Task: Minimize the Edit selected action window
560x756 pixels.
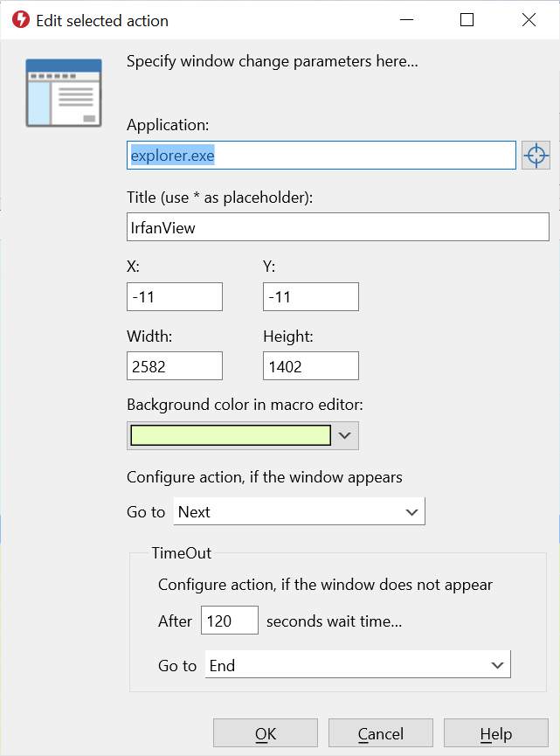Action: (x=407, y=20)
